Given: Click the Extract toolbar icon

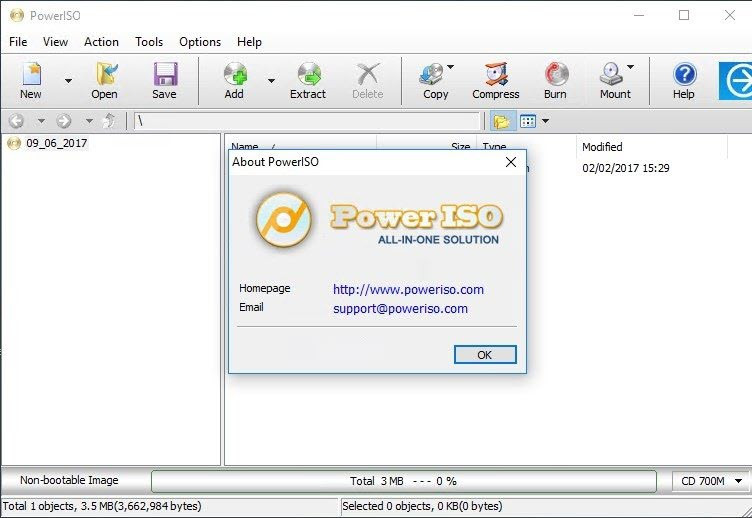Looking at the screenshot, I should click(x=309, y=74).
